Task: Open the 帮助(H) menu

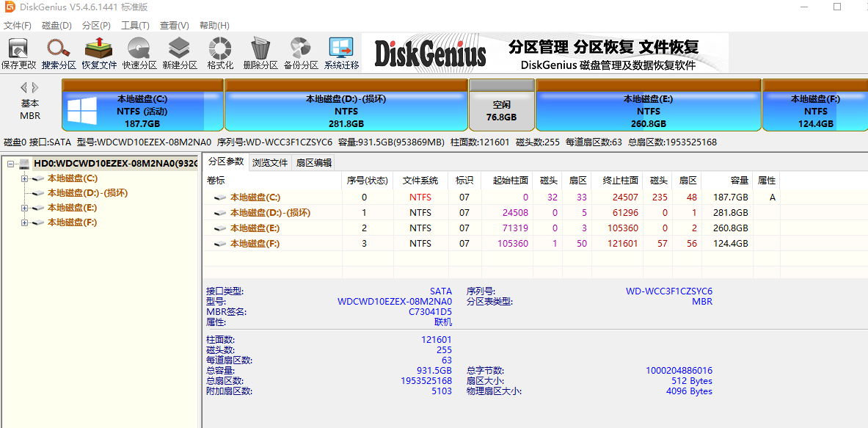Action: tap(215, 26)
